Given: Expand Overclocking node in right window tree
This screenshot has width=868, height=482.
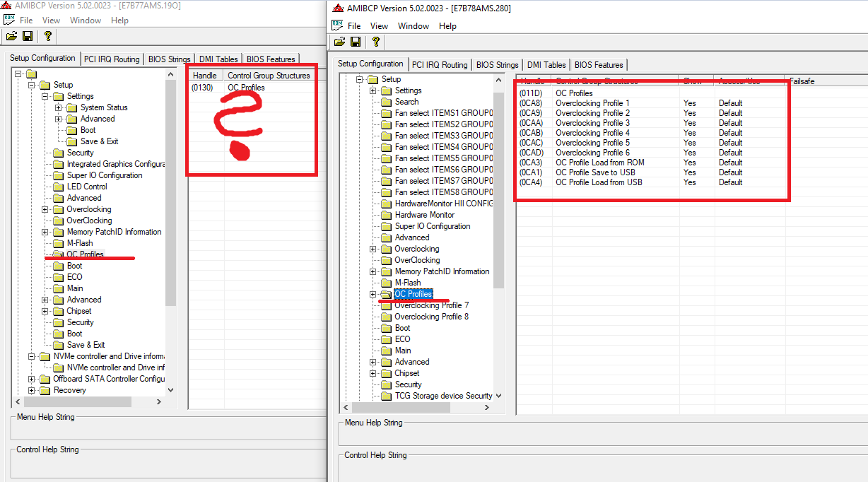Looking at the screenshot, I should pos(373,249).
